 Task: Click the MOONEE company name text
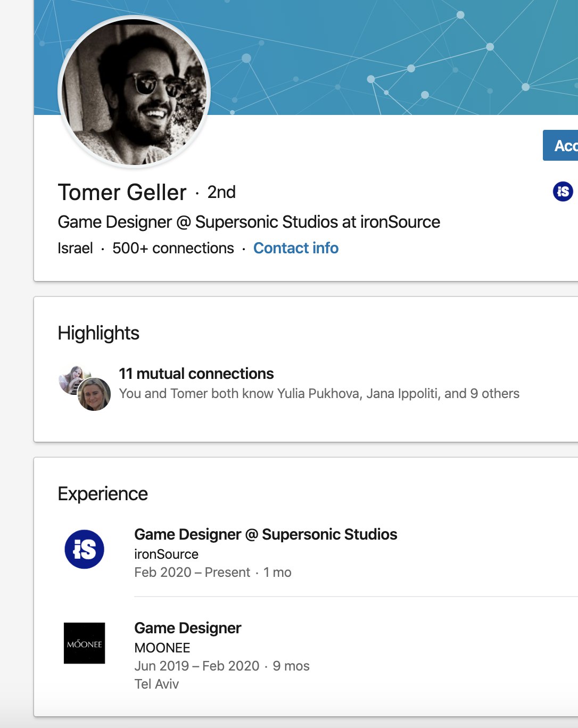point(162,648)
